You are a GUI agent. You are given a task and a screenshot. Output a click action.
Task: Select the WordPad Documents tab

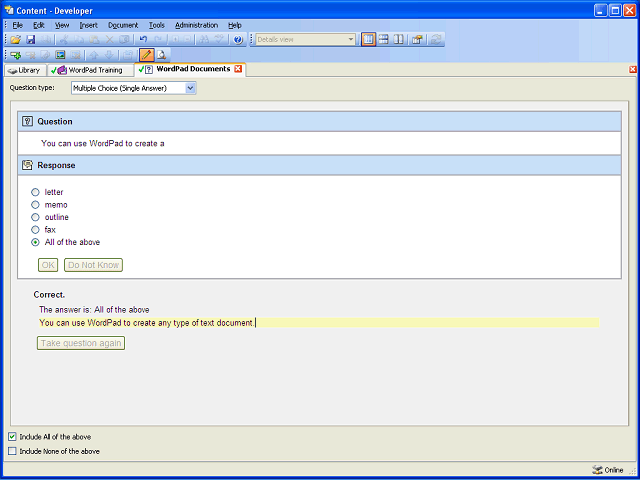point(190,69)
